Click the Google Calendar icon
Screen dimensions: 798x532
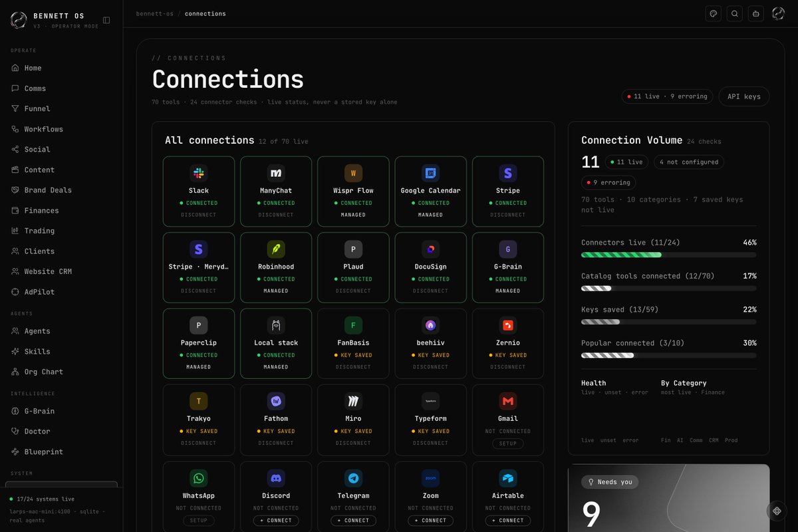pos(430,174)
